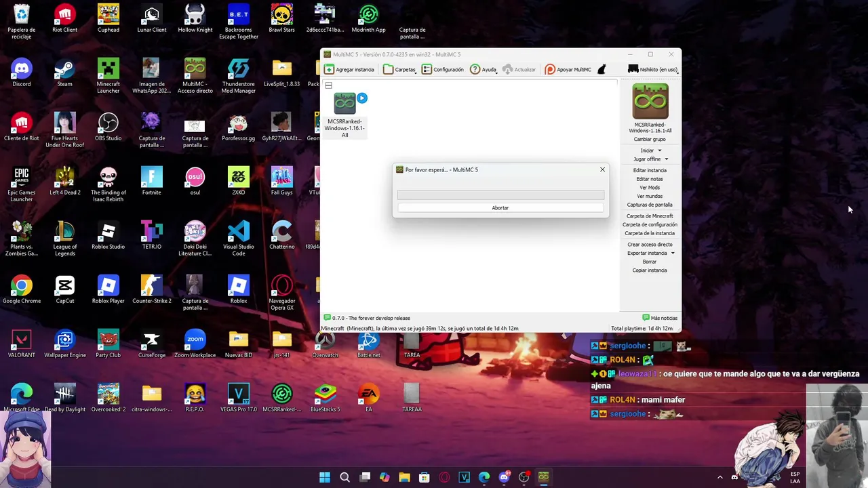The width and height of the screenshot is (868, 488).
Task: Open Wallpaper Engine desktop icon
Action: click(65, 344)
